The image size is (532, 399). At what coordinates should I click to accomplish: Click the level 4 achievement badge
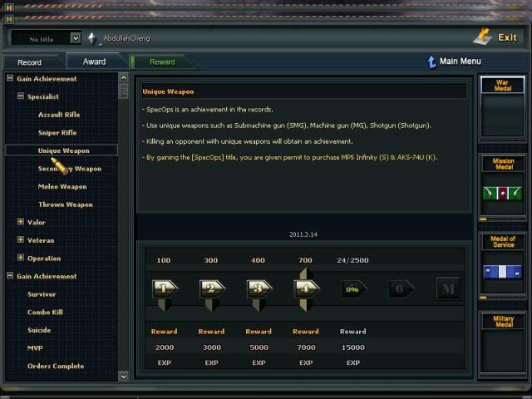pos(306,289)
